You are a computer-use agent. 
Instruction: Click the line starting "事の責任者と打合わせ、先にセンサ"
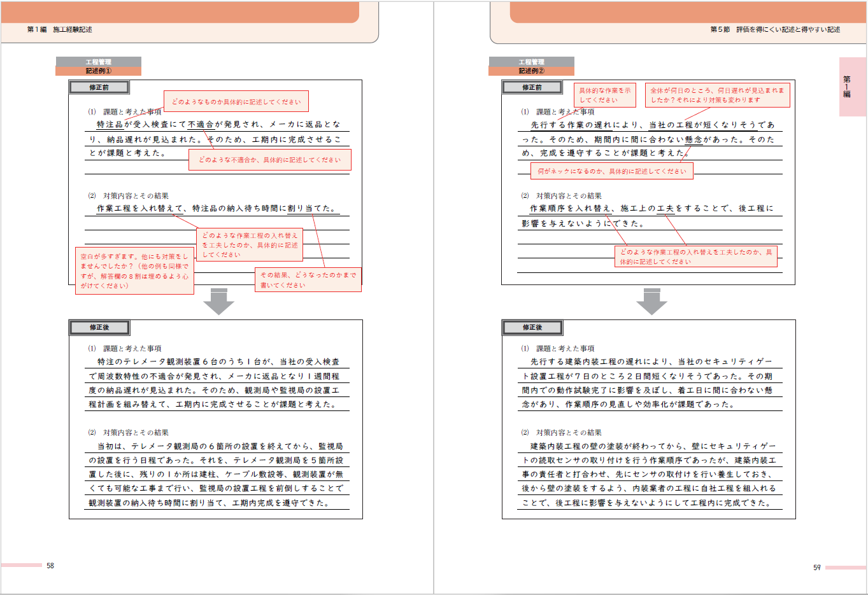coord(647,474)
